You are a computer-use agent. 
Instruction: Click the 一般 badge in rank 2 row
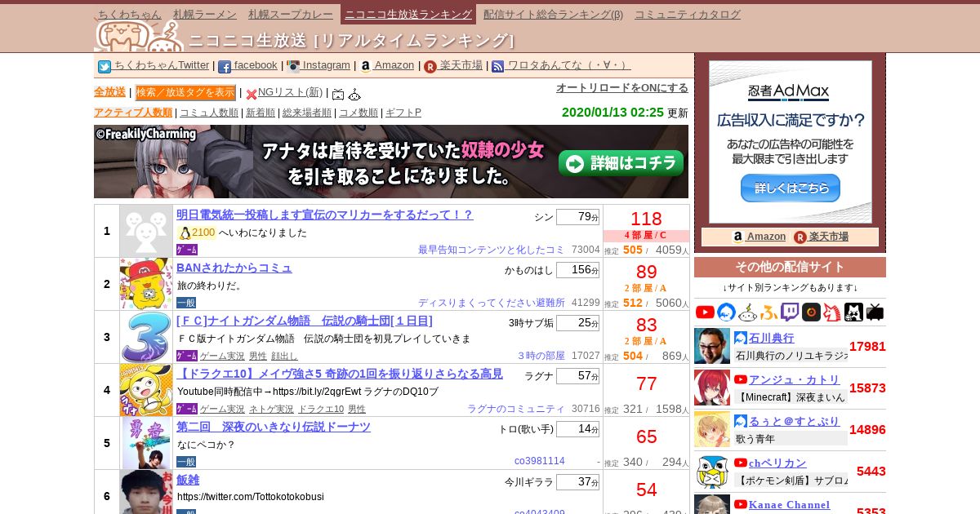(x=186, y=303)
